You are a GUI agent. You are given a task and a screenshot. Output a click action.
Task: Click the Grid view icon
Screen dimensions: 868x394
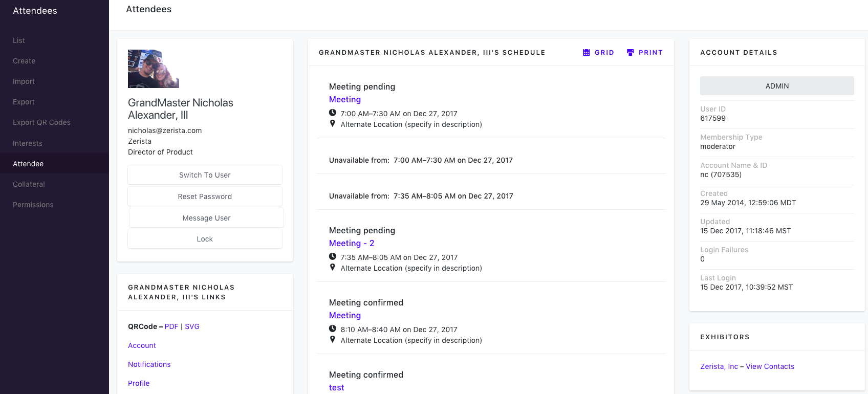587,53
